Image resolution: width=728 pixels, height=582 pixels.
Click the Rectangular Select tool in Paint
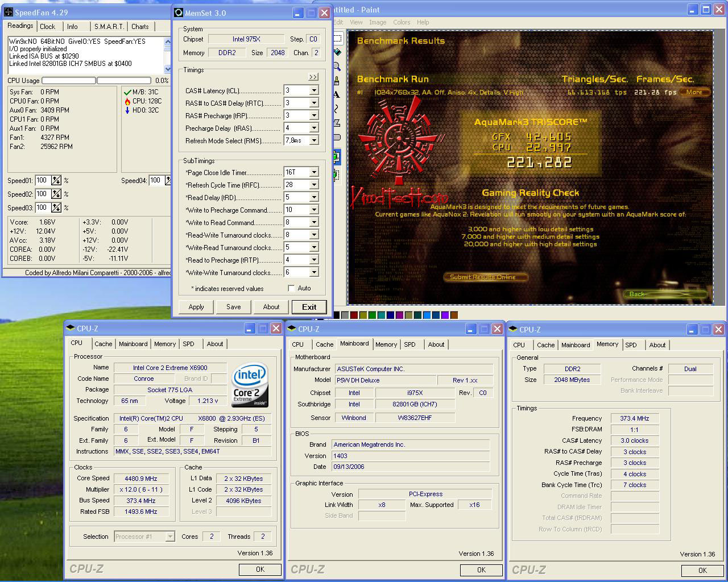(338, 39)
